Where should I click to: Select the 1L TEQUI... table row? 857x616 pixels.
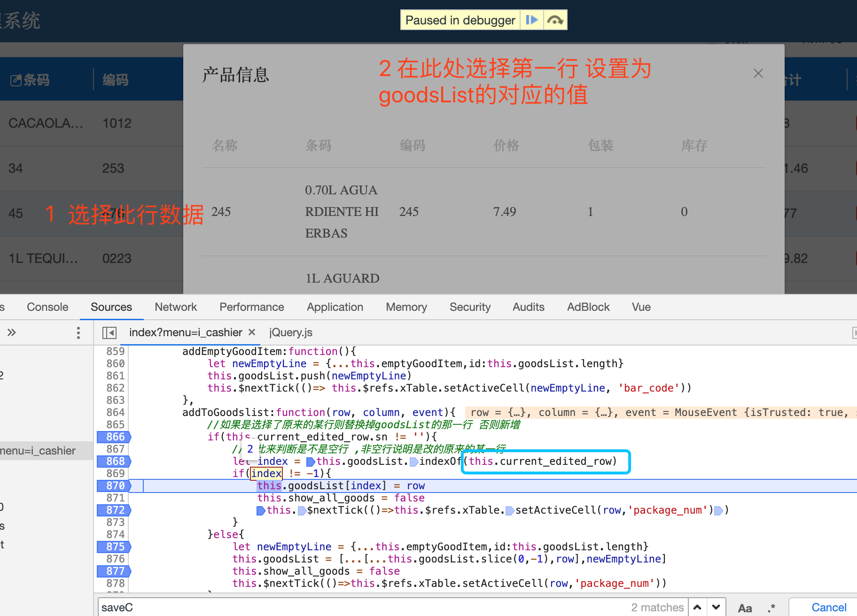point(92,258)
